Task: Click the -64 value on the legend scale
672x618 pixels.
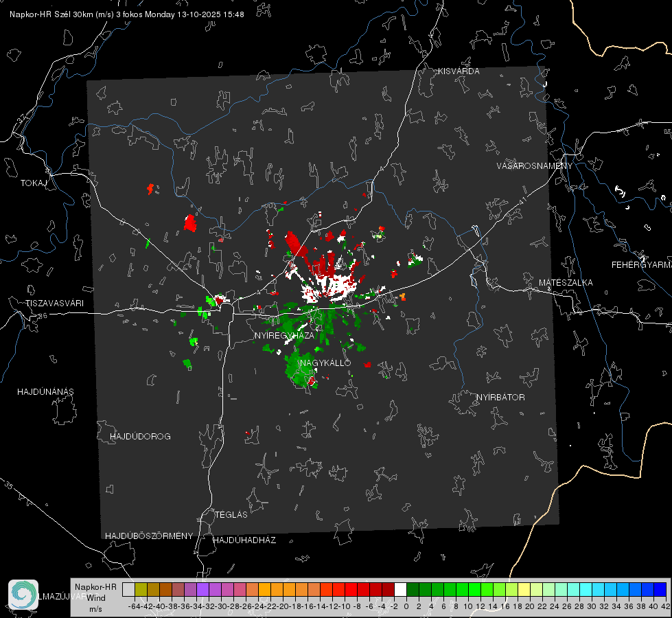Action: [135, 606]
